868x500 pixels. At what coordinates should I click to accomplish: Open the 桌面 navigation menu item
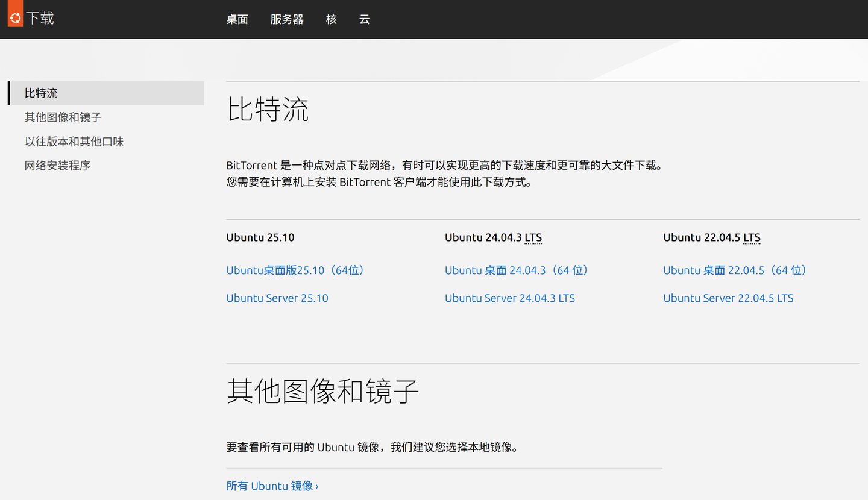point(237,19)
